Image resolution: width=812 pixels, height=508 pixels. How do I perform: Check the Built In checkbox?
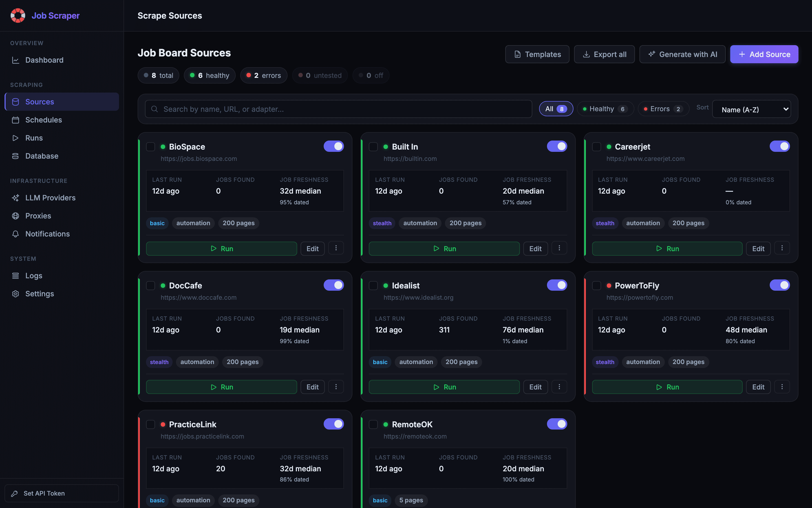click(x=374, y=147)
